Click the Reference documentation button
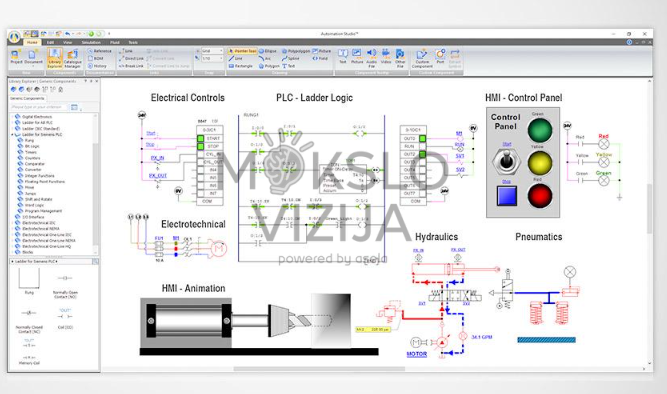 [100, 51]
